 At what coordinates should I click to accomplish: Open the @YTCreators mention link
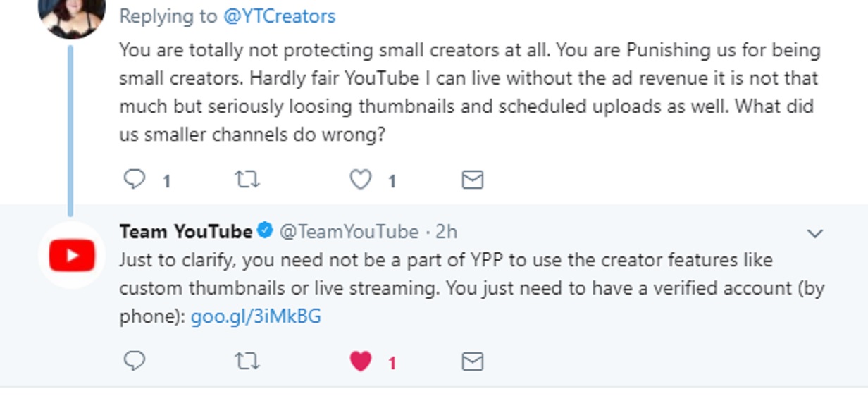[279, 16]
